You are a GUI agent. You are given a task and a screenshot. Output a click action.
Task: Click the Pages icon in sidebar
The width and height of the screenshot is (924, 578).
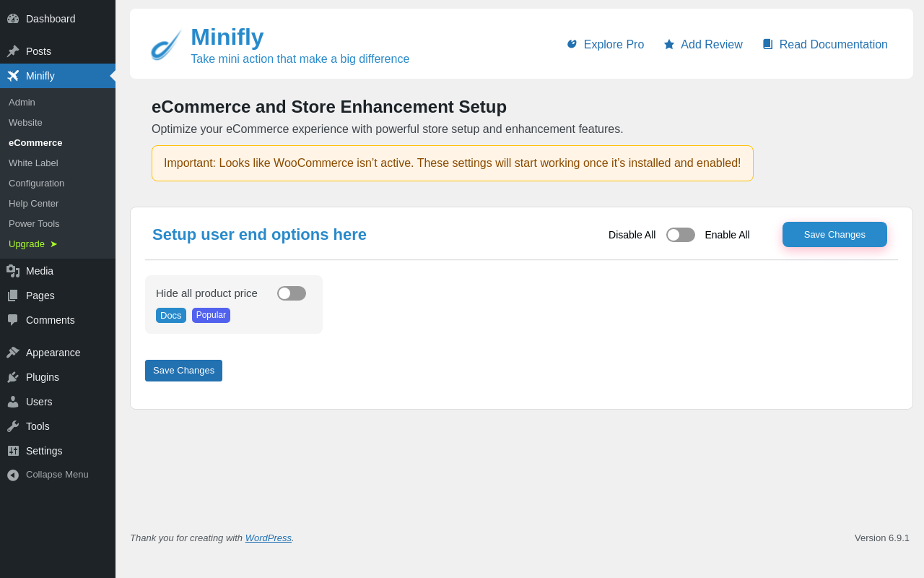tap(13, 296)
